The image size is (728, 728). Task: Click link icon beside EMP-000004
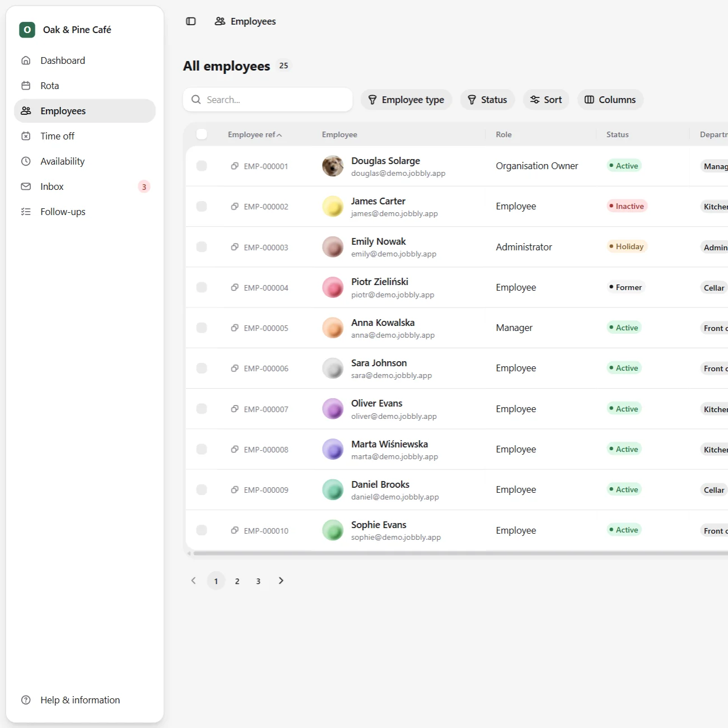tap(235, 287)
